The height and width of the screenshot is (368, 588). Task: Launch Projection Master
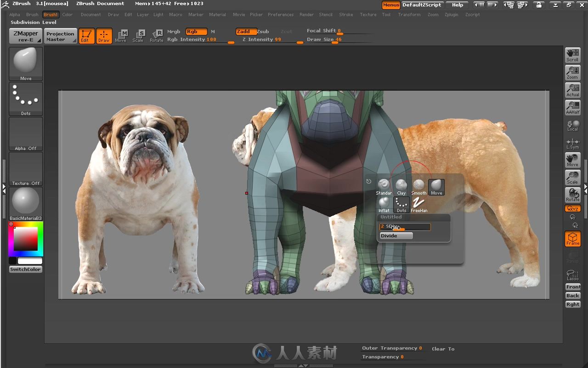60,36
